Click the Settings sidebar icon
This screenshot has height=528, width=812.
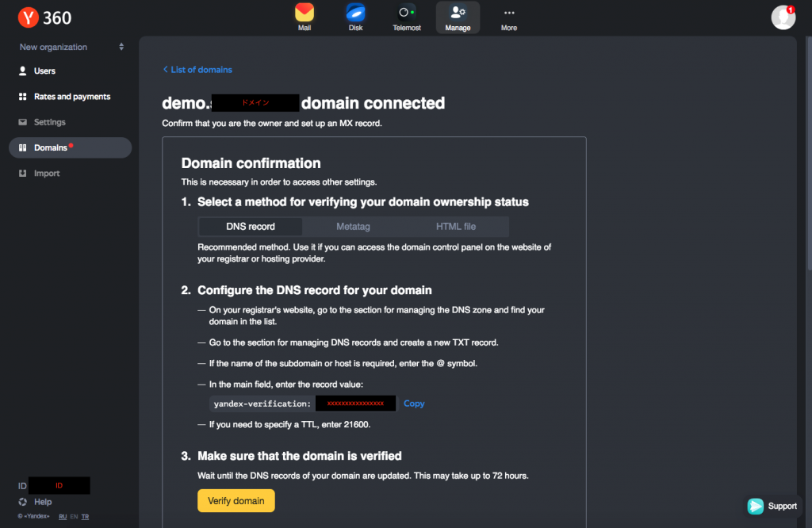coord(23,122)
